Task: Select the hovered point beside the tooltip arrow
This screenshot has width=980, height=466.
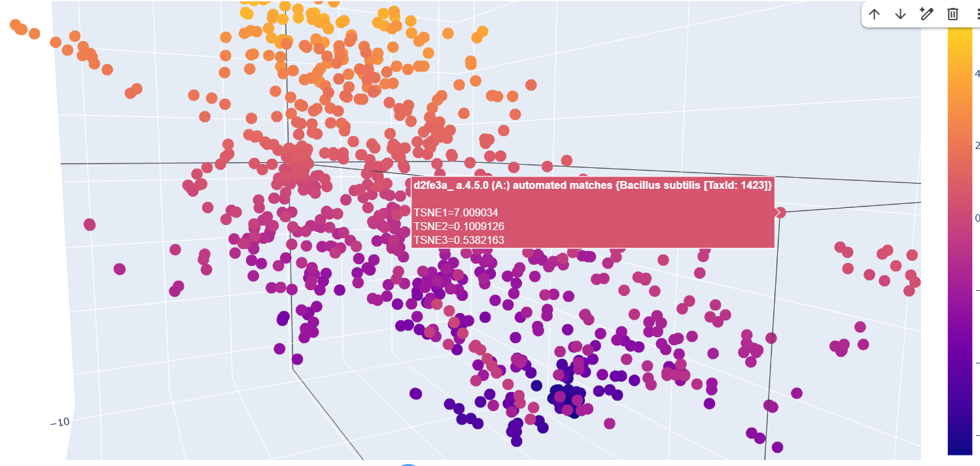Action: pyautogui.click(x=780, y=212)
